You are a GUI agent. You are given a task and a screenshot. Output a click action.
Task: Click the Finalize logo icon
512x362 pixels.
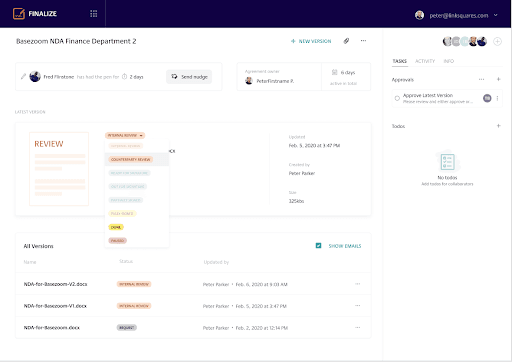click(19, 14)
